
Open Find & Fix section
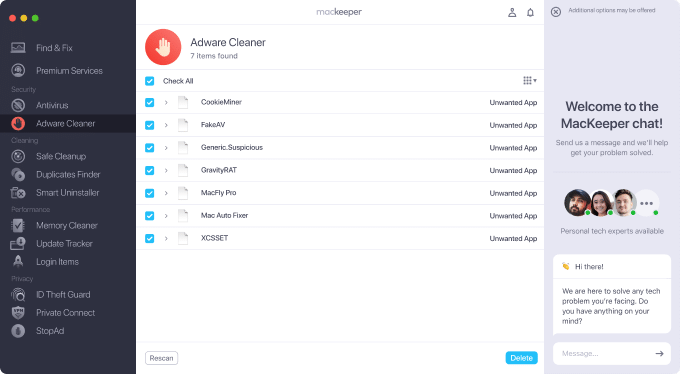[54, 48]
